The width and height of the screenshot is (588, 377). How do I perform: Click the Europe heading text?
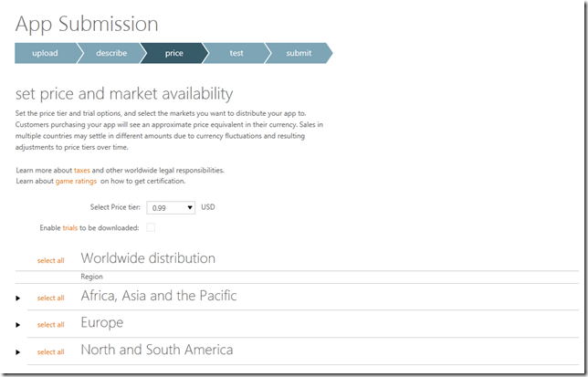102,322
